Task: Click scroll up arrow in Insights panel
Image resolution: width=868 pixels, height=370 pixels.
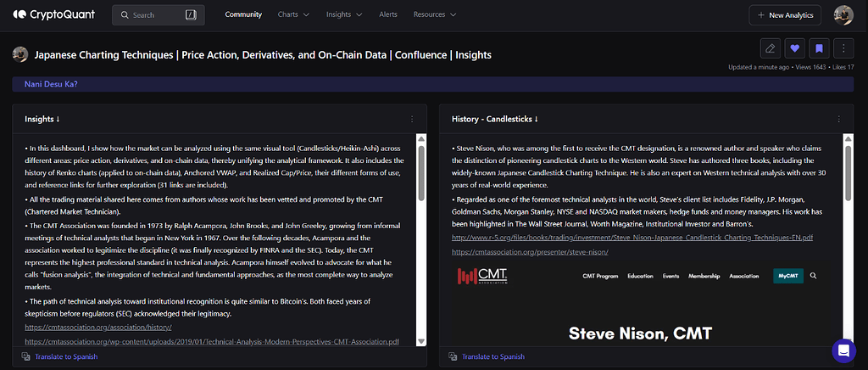Action: [421, 138]
